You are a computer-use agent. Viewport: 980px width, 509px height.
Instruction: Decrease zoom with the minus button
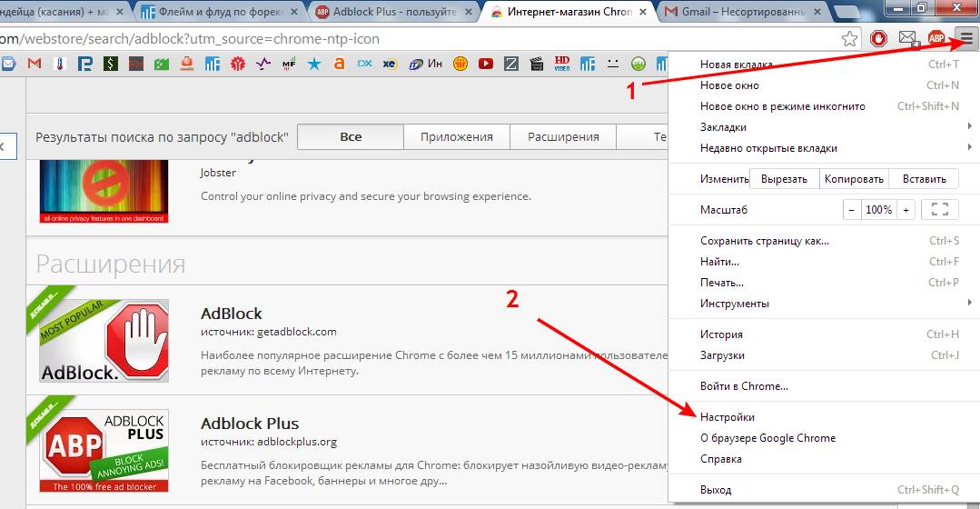pos(851,210)
